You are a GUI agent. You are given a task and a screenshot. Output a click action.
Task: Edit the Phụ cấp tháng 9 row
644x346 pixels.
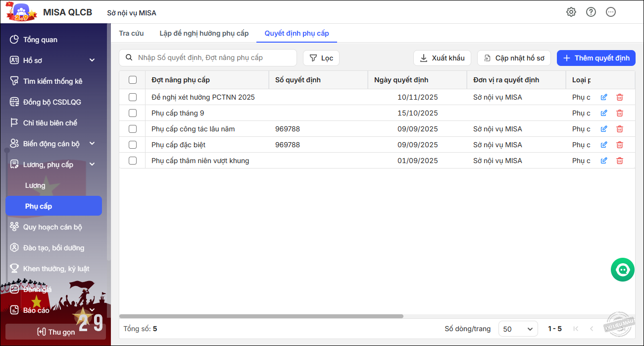click(604, 113)
